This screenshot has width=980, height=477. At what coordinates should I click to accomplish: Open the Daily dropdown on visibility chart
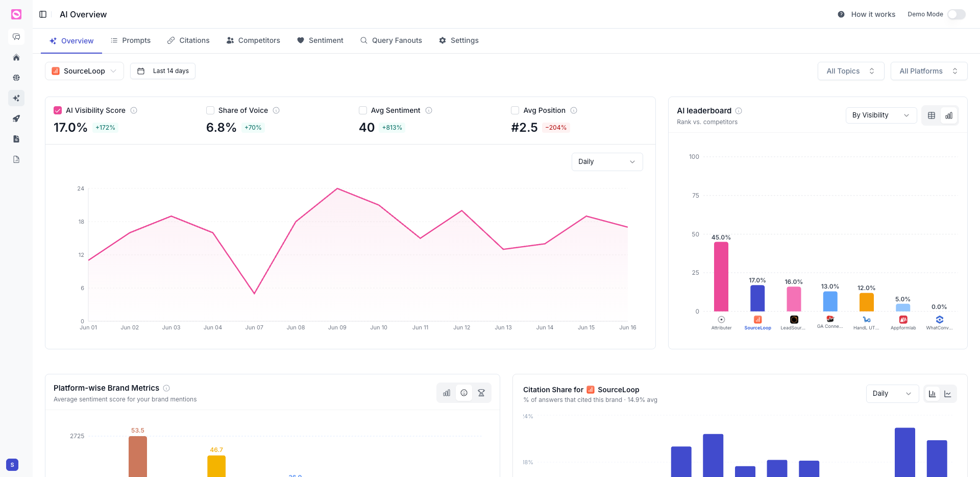click(x=607, y=162)
